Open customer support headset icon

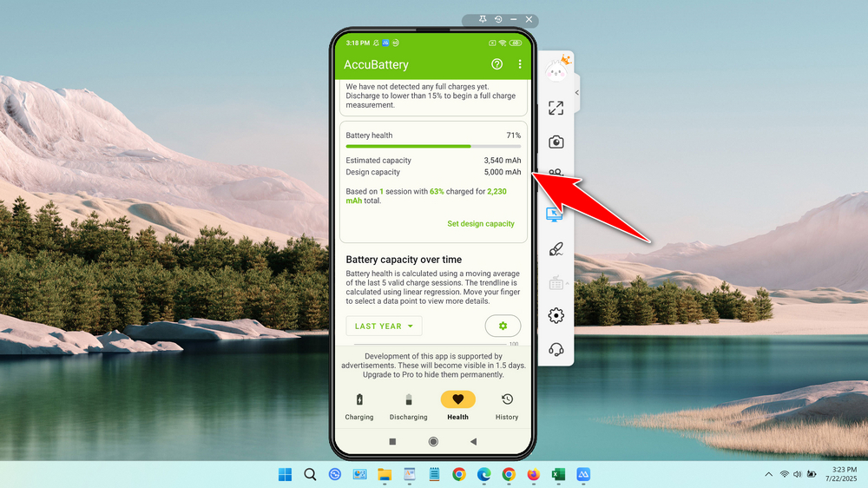tap(556, 350)
